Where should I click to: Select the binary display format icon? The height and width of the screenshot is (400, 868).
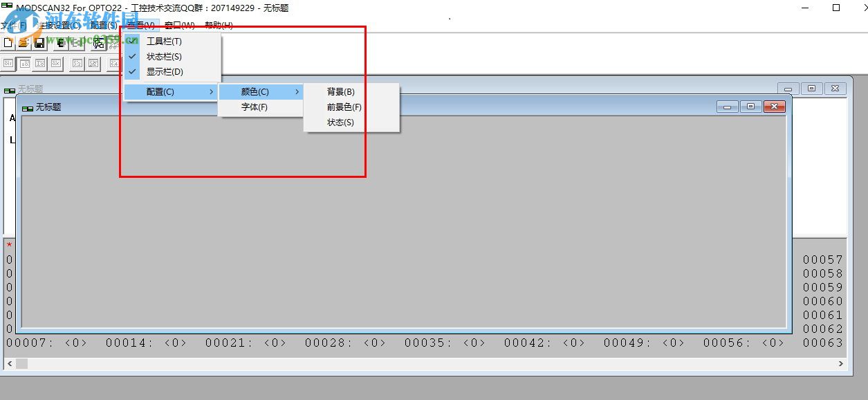(8, 64)
